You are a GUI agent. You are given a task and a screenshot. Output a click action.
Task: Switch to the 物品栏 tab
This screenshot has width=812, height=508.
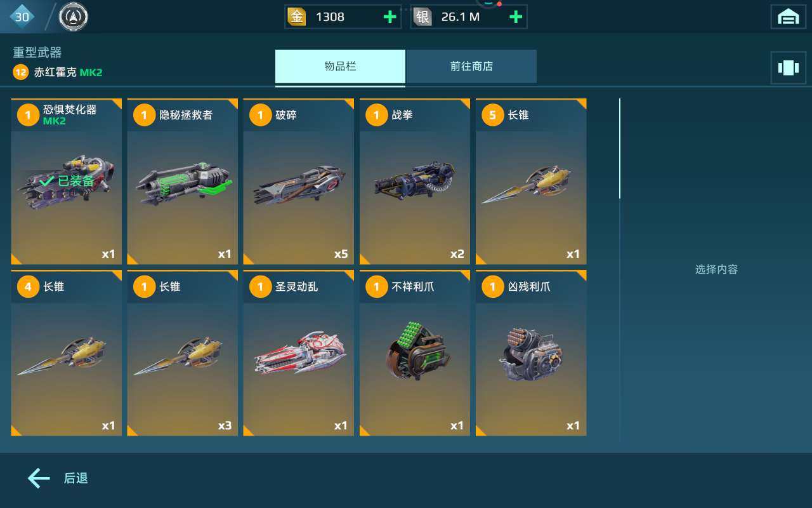click(x=340, y=66)
